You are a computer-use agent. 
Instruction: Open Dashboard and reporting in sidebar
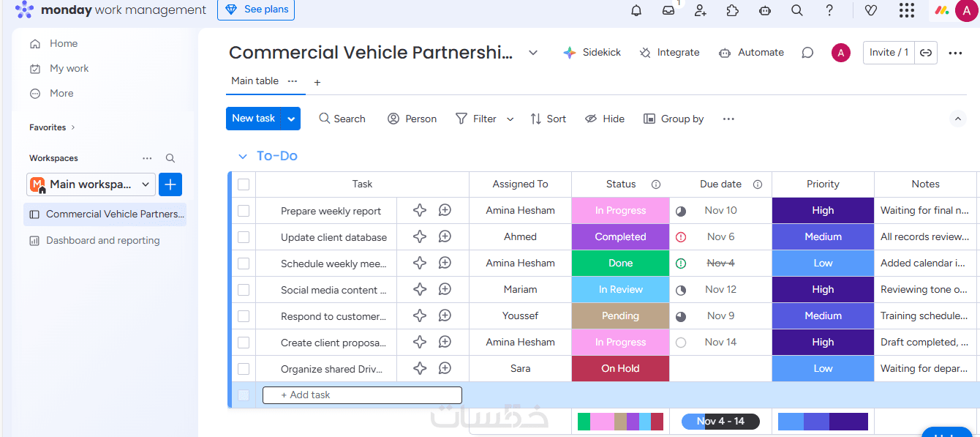pyautogui.click(x=102, y=241)
